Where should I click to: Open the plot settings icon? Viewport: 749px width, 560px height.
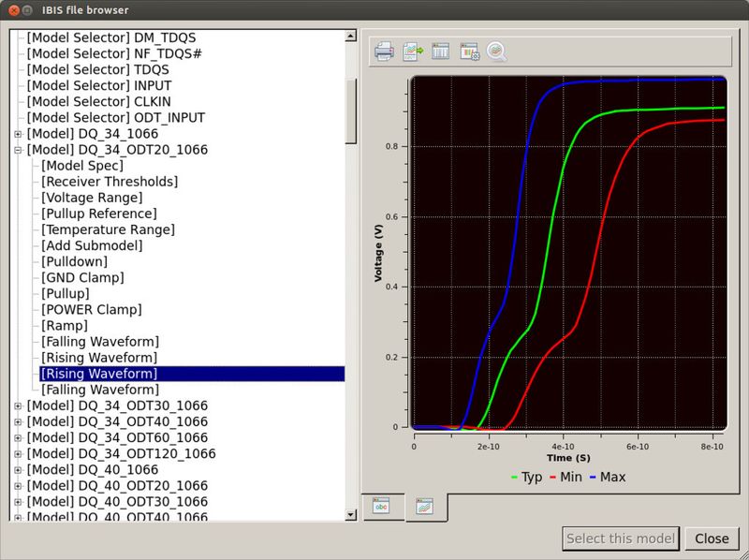click(470, 52)
